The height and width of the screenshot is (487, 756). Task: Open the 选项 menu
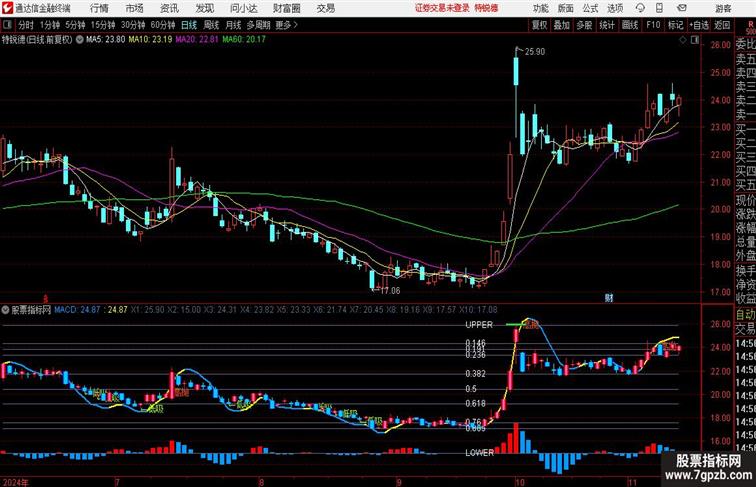[x=615, y=8]
